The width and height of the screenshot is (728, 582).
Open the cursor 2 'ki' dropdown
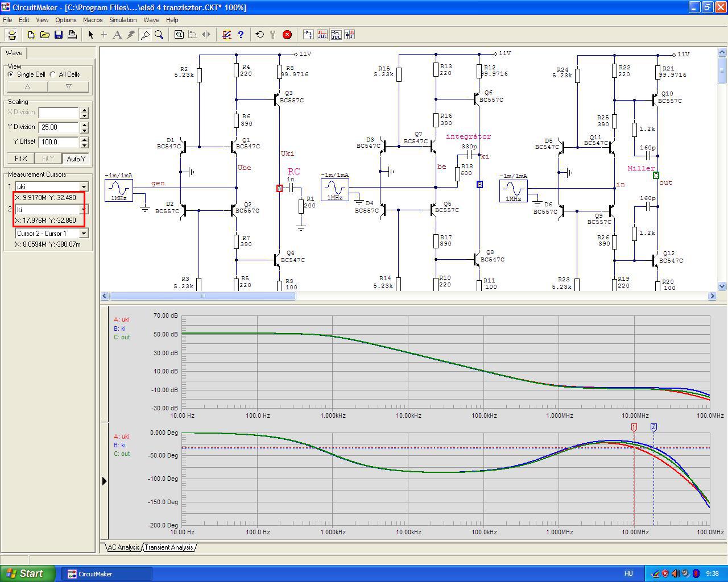point(84,210)
